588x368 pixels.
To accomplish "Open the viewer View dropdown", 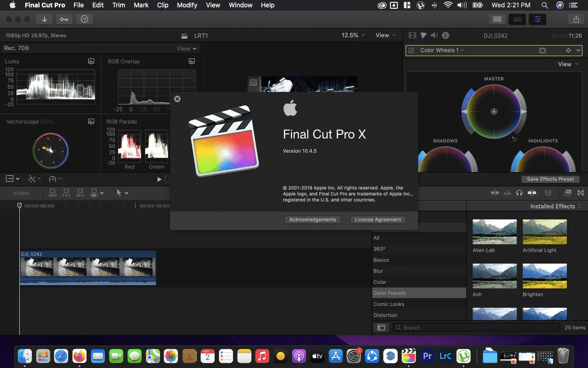I will 385,35.
